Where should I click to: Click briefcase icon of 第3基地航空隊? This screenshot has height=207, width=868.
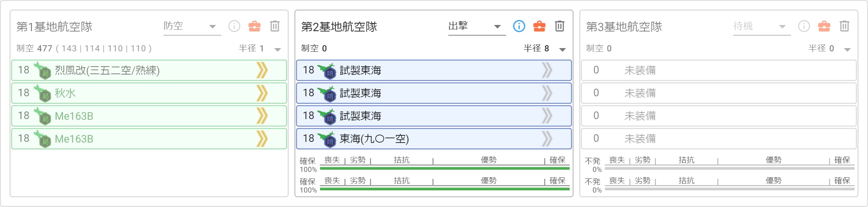(824, 26)
